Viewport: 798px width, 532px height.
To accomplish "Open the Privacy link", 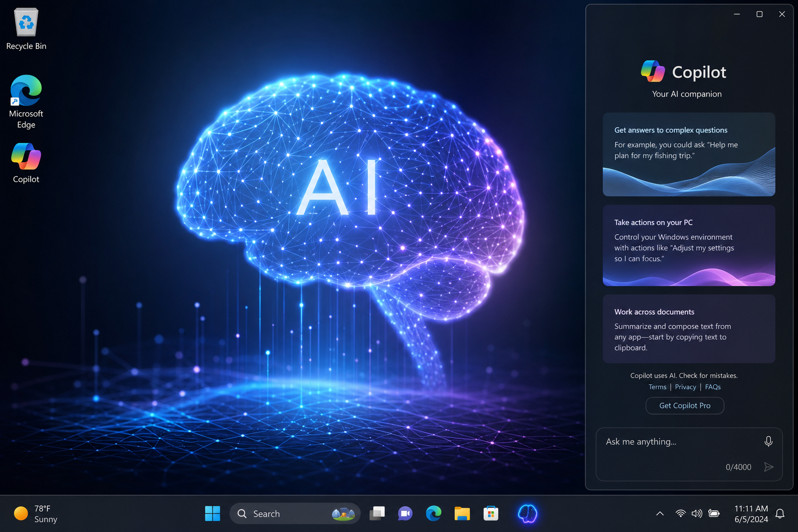I will (x=685, y=387).
